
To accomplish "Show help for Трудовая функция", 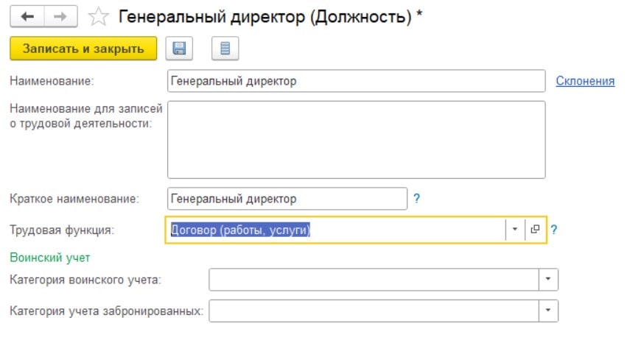I will 553,230.
